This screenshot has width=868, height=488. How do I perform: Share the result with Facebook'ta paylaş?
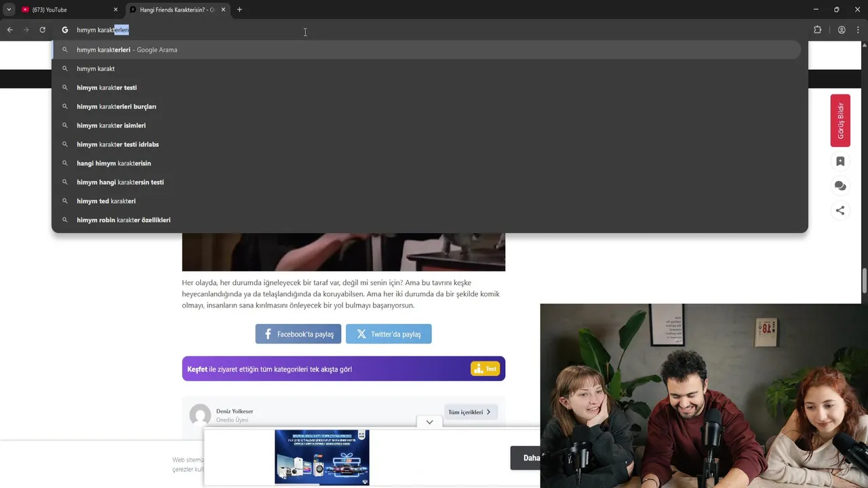(298, 334)
